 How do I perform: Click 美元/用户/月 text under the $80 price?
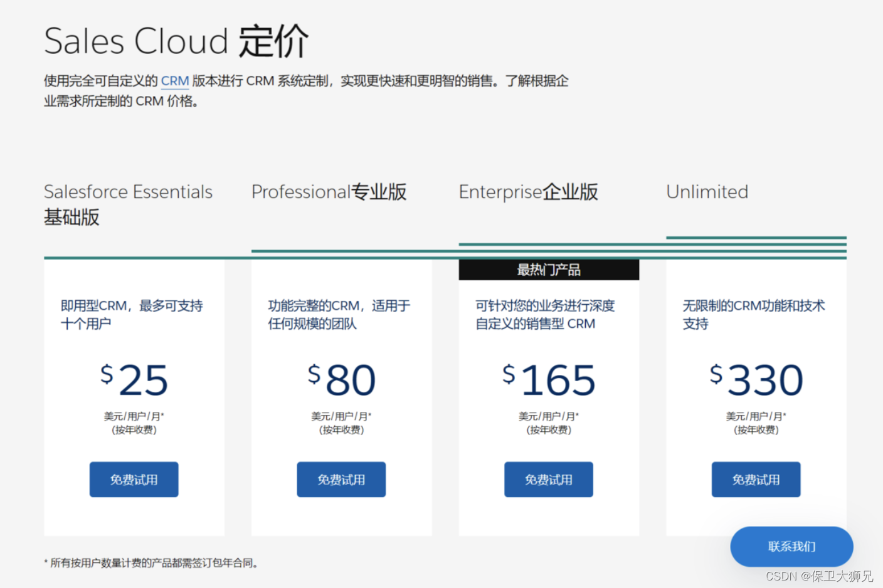[341, 416]
